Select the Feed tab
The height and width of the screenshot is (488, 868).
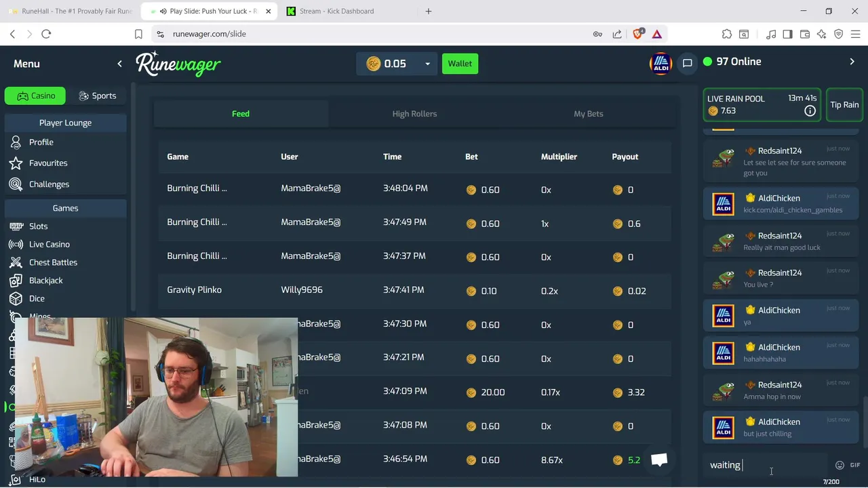pyautogui.click(x=241, y=114)
